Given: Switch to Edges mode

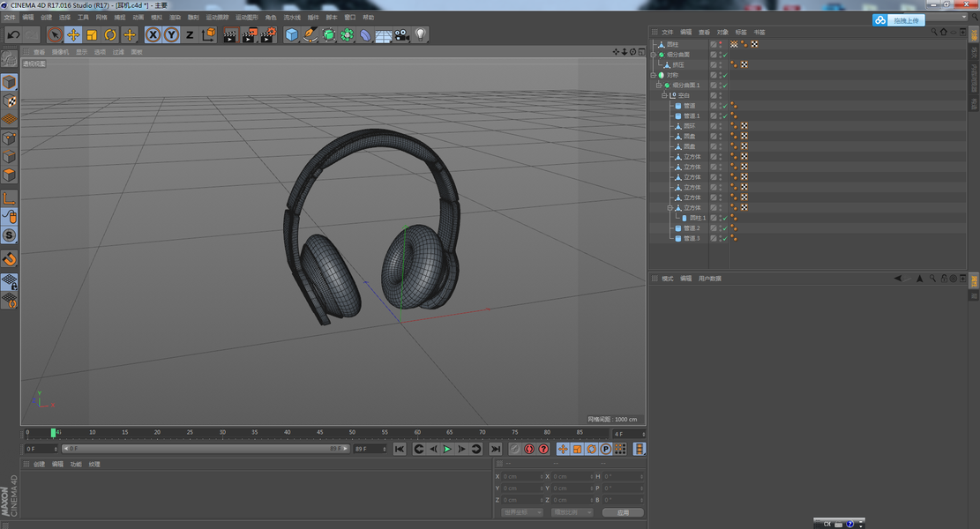Looking at the screenshot, I should 10,156.
